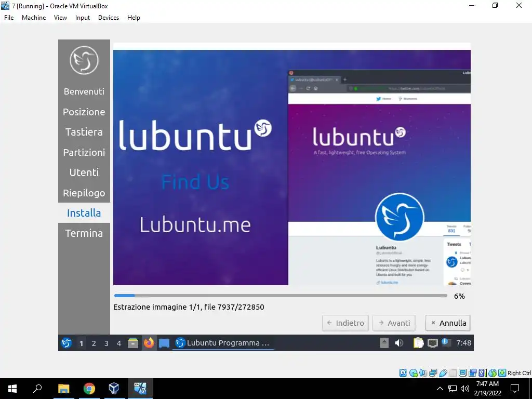The image size is (532, 399).
Task: Click the active Installa step
Action: [84, 212]
